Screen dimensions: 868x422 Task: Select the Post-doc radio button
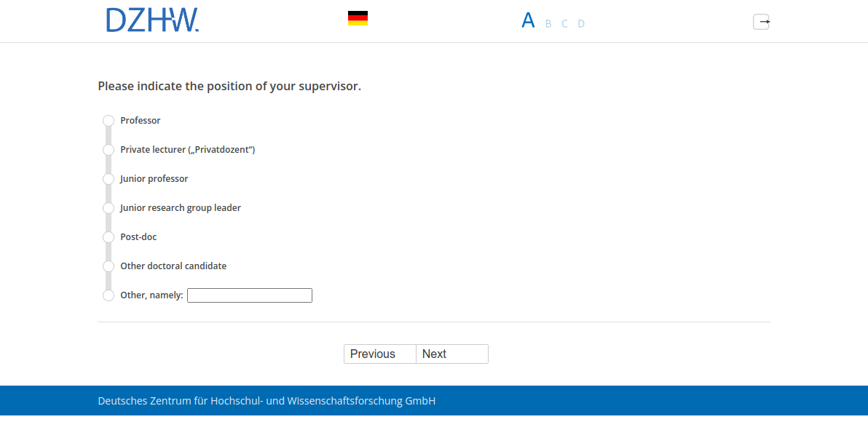click(x=108, y=237)
